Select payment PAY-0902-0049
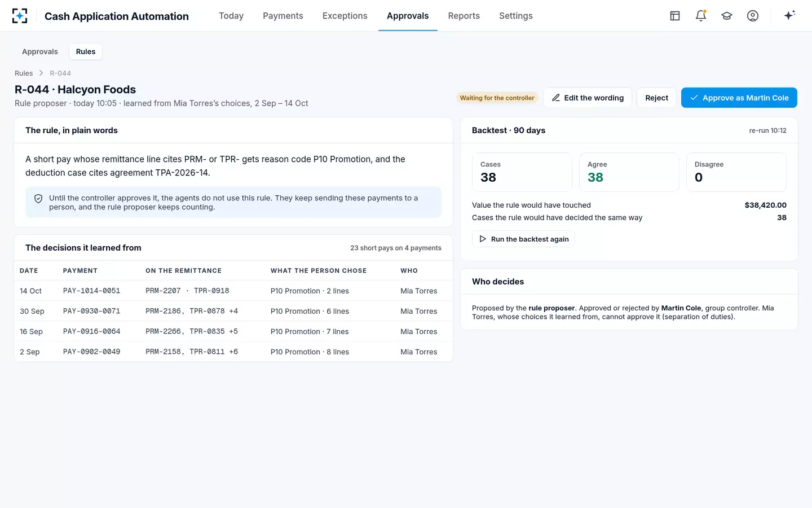The image size is (812, 508). point(92,352)
